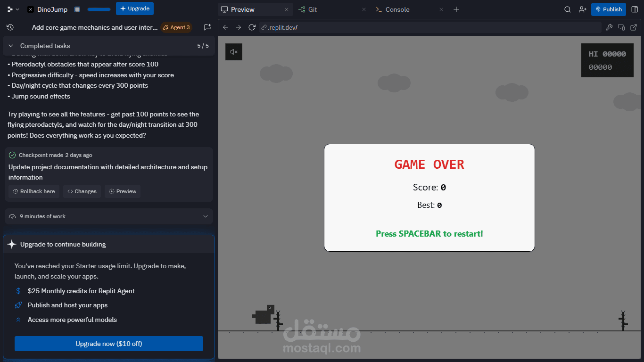The height and width of the screenshot is (362, 644).
Task: Unmute the game with the speaker icon
Action: (x=234, y=52)
